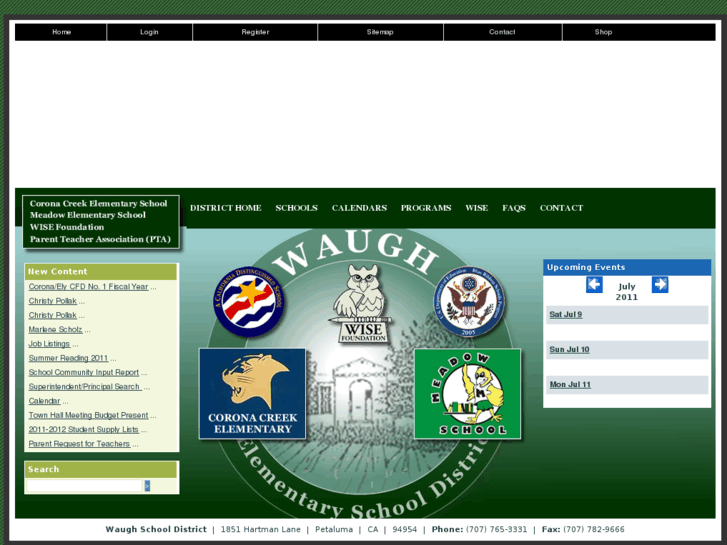Open the Job Listings link

[49, 344]
